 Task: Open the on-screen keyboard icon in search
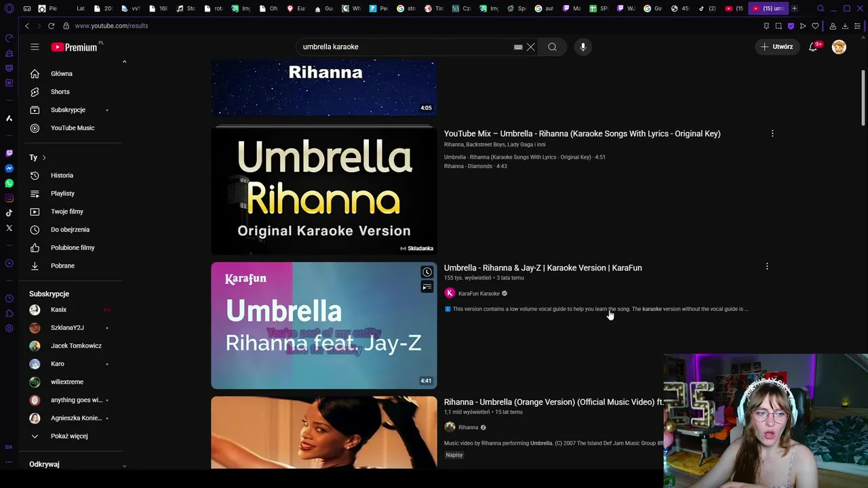pos(518,47)
